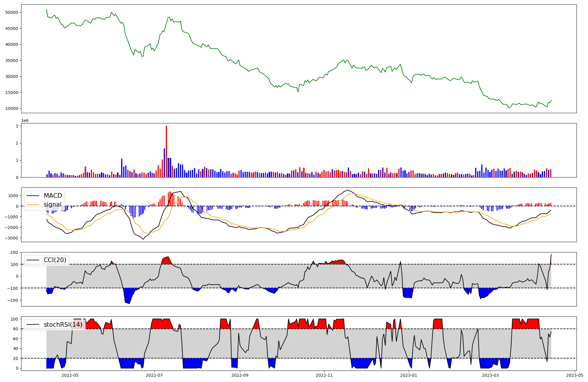Click the 2023-01 date axis label

(408, 375)
